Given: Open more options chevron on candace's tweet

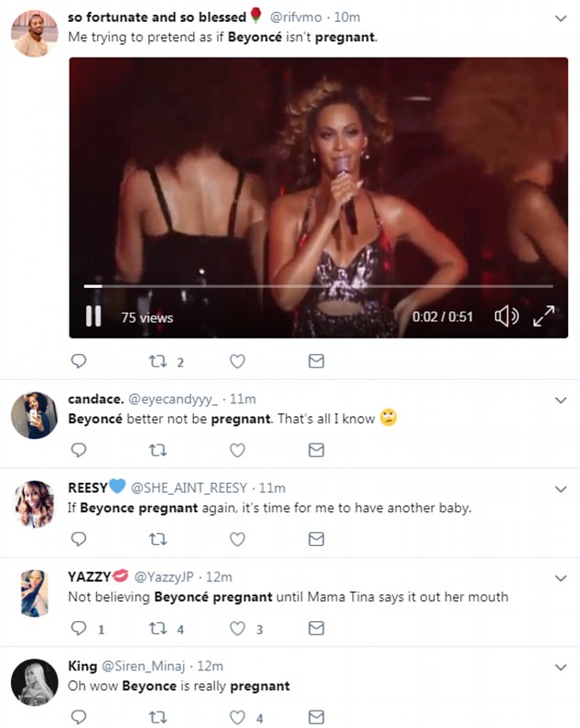Looking at the screenshot, I should (x=561, y=400).
